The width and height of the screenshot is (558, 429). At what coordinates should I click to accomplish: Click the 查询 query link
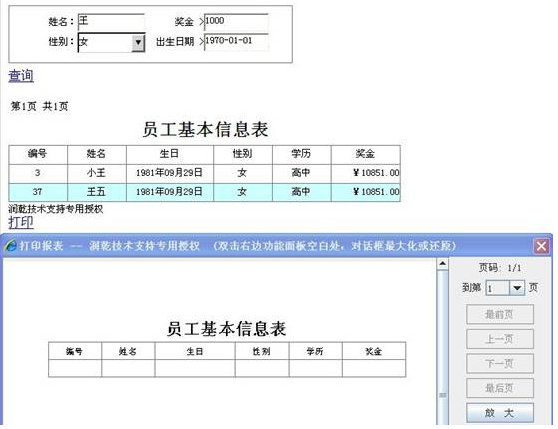point(21,76)
